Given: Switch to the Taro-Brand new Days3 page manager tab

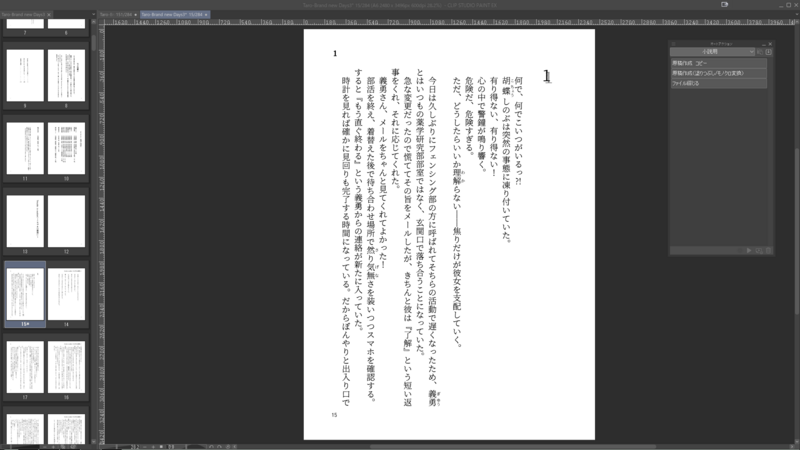Looking at the screenshot, I should 23,15.
